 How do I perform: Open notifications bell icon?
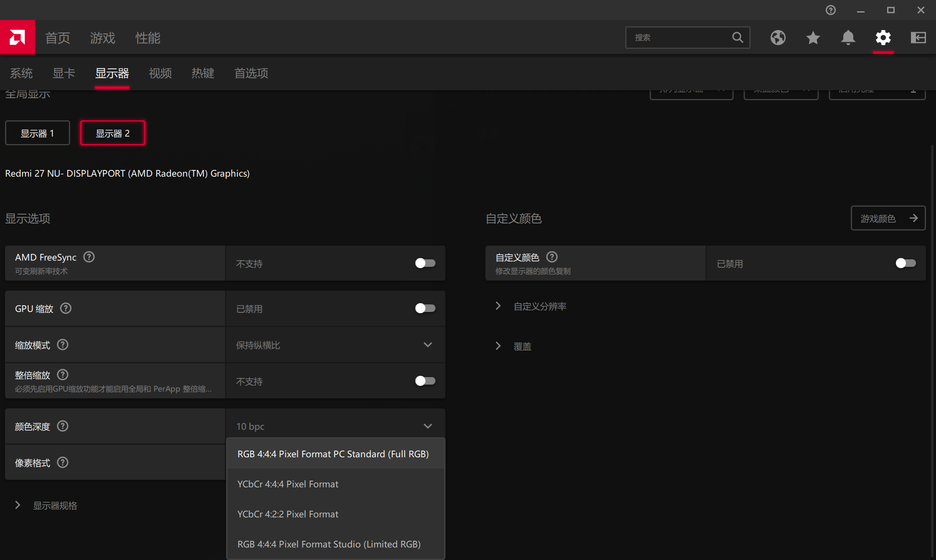click(x=848, y=38)
